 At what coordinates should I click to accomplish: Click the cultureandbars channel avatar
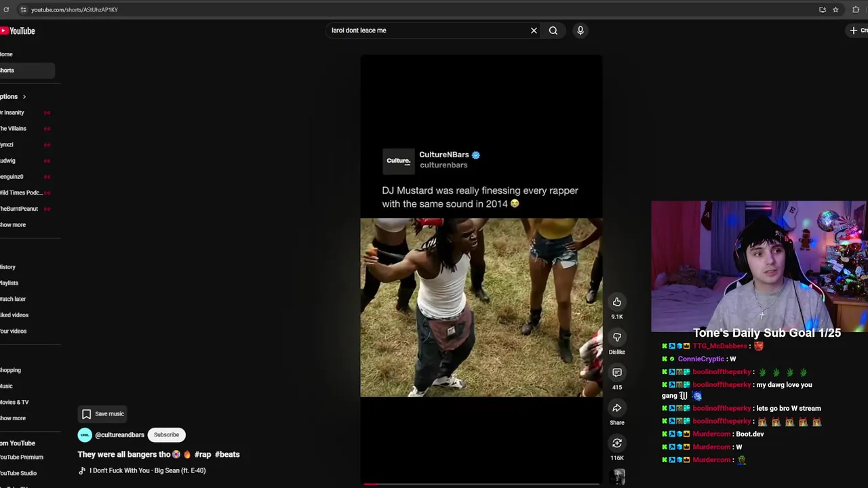[x=85, y=434]
